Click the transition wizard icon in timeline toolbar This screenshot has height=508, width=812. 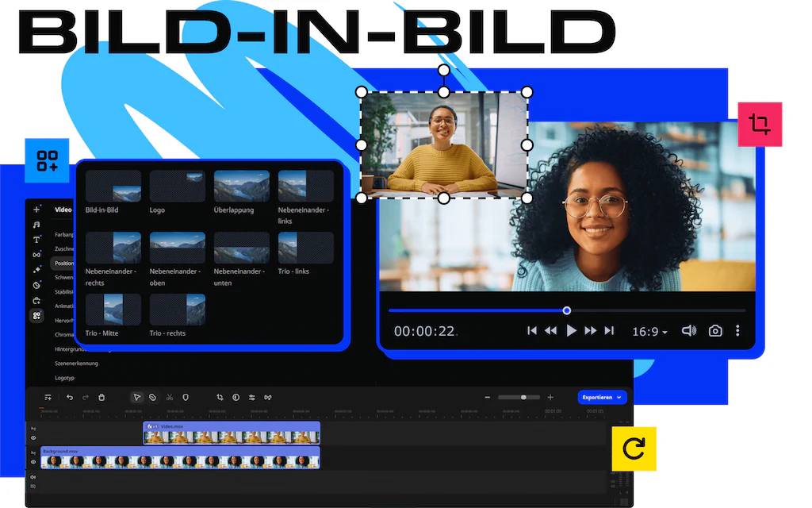point(268,397)
